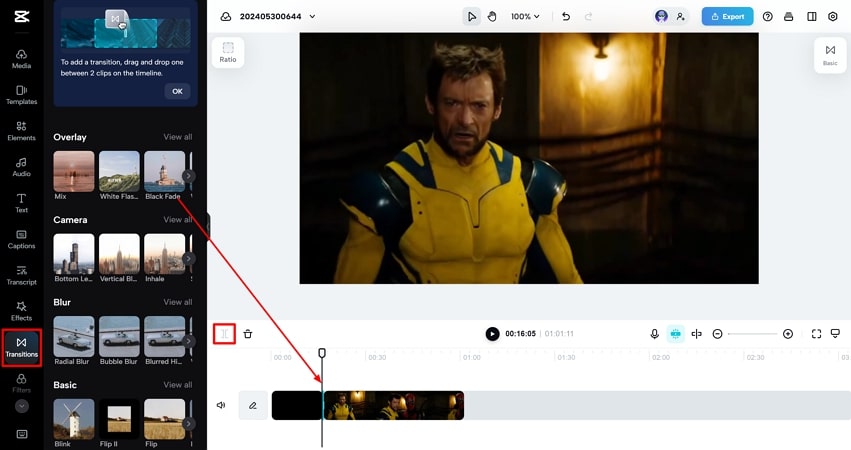Open the Captions panel

point(21,239)
